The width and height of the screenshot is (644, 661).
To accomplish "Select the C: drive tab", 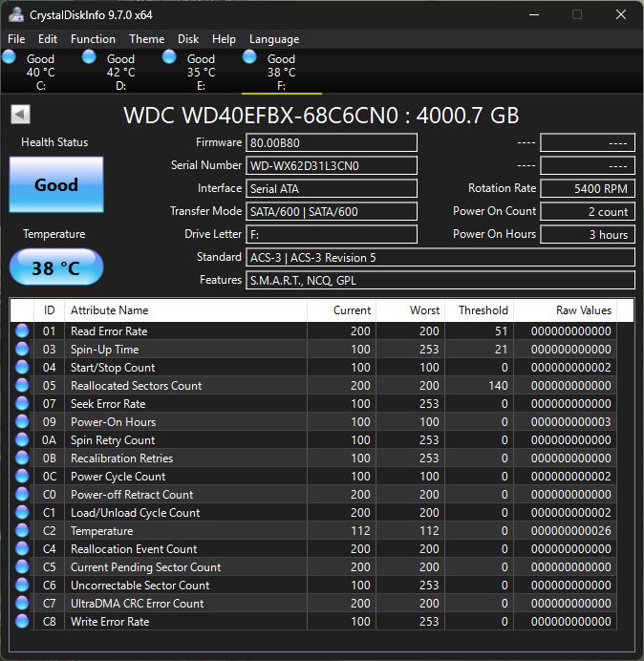I will click(x=40, y=72).
